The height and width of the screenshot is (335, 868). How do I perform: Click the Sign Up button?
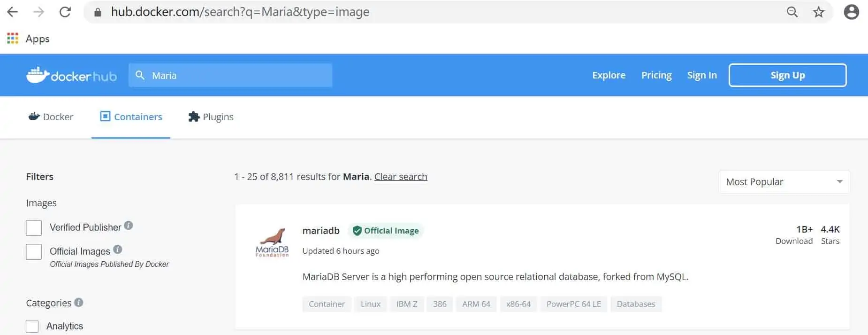tap(787, 75)
